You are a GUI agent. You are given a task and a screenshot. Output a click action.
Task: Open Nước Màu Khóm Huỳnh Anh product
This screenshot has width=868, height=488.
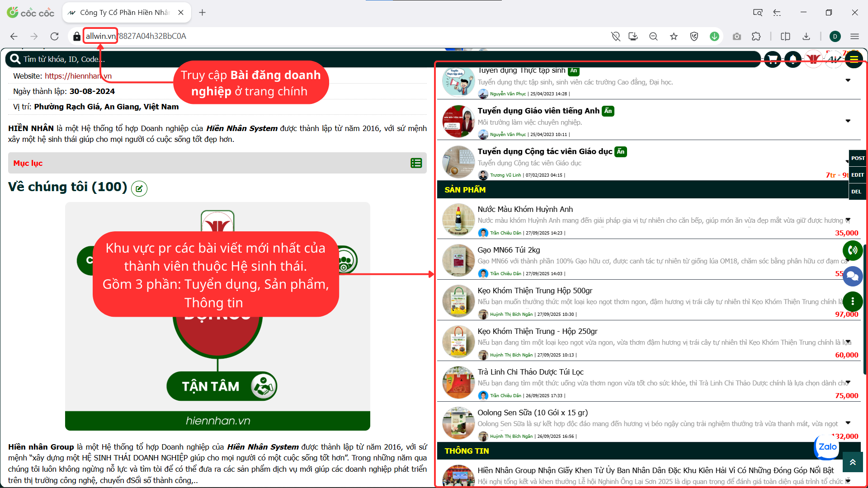(525, 209)
